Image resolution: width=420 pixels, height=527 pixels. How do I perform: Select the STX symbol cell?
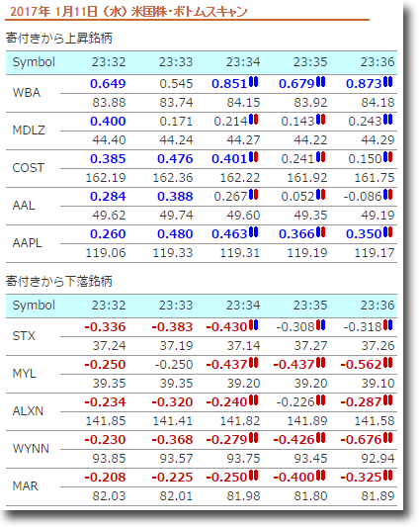[x=24, y=336]
